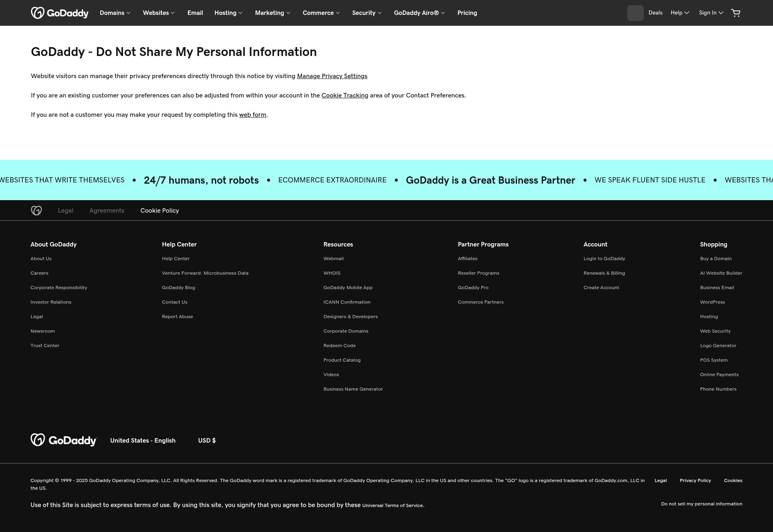Click the gray square button beside Deals
Screen dimensions: 773x532
(635, 13)
